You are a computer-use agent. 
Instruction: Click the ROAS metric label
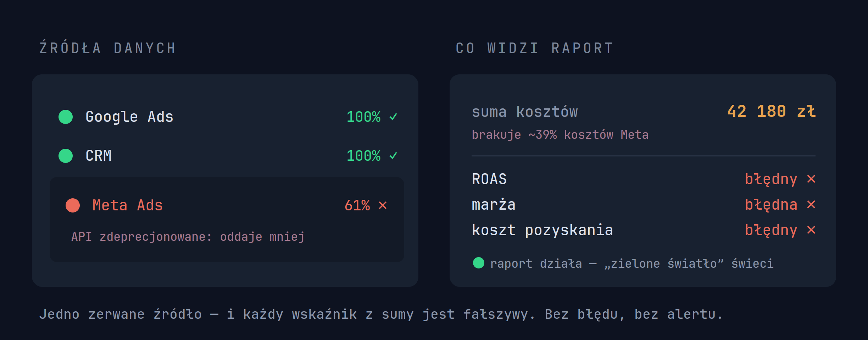(x=489, y=179)
